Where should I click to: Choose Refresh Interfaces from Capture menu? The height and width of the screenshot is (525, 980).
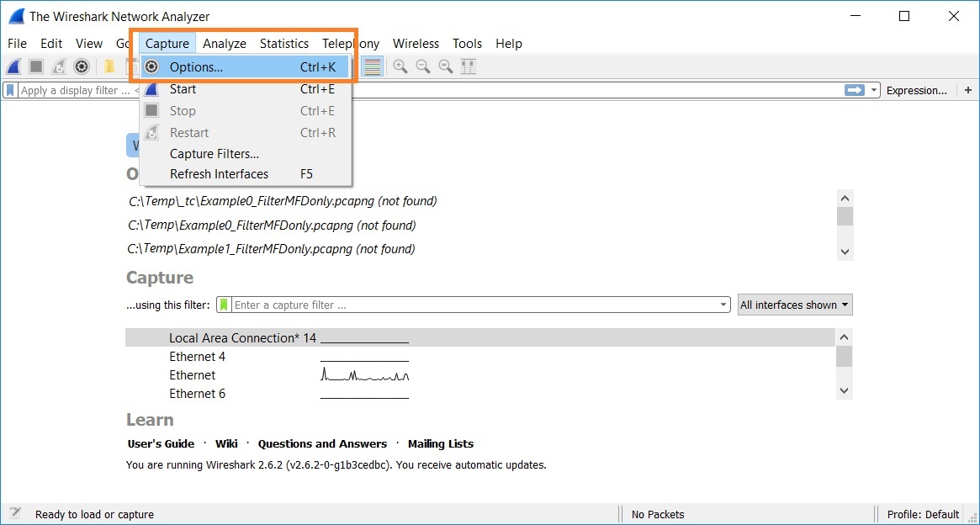pos(219,174)
